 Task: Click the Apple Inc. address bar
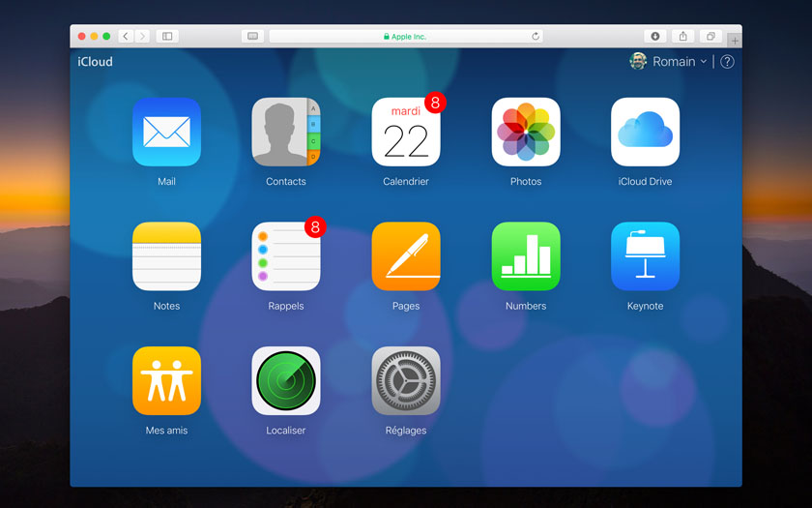405,37
